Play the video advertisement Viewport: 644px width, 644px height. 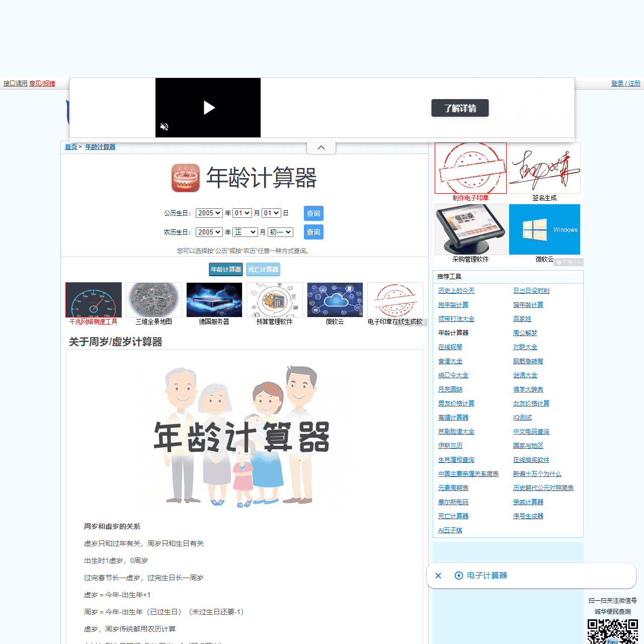[209, 108]
